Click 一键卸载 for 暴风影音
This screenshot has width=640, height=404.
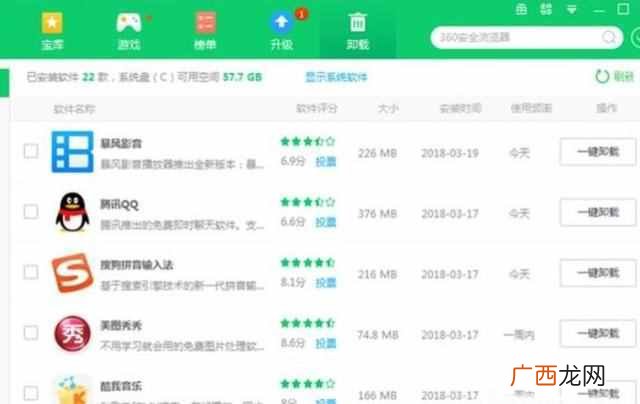tap(598, 152)
